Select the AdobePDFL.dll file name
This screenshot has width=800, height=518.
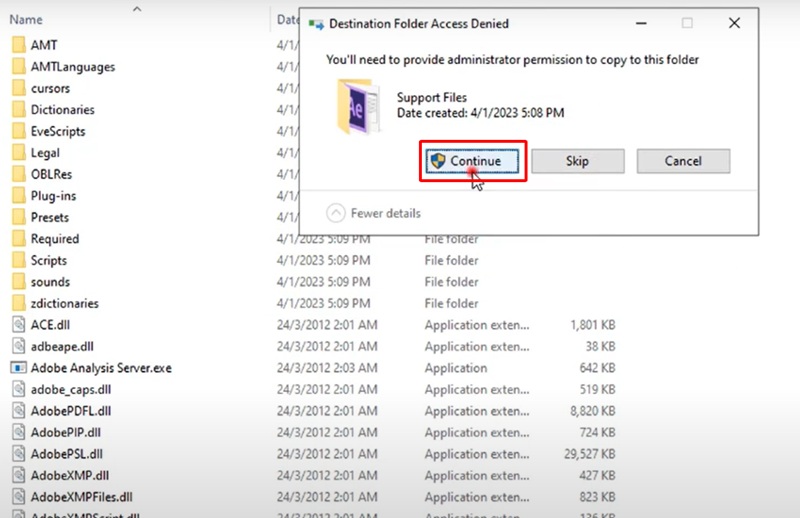(71, 411)
